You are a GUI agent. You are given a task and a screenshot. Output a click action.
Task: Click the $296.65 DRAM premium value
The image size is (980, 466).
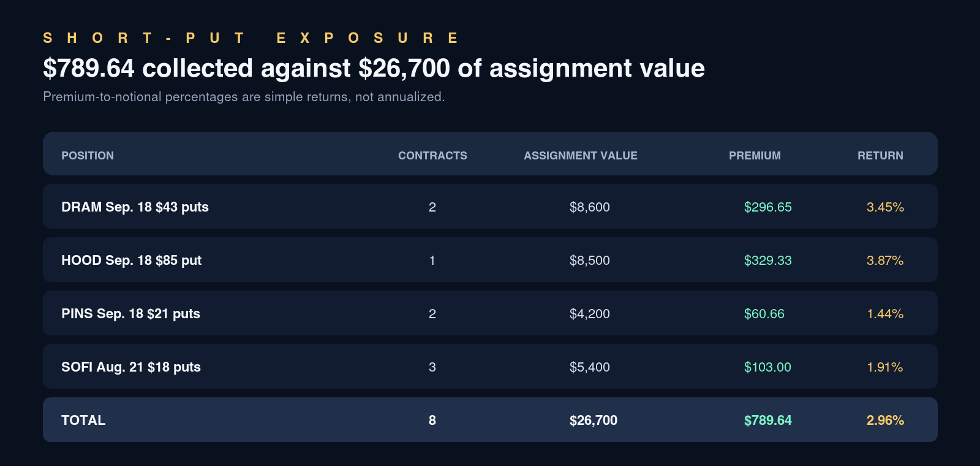767,207
